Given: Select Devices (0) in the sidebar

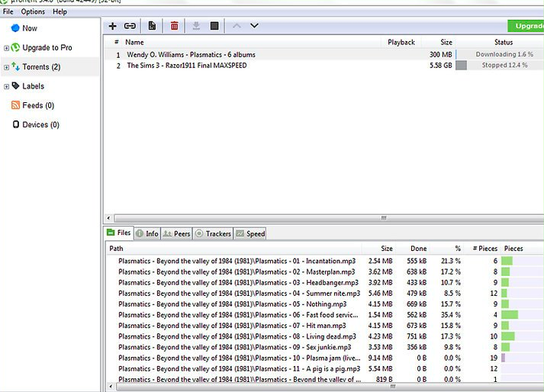Looking at the screenshot, I should tap(40, 124).
